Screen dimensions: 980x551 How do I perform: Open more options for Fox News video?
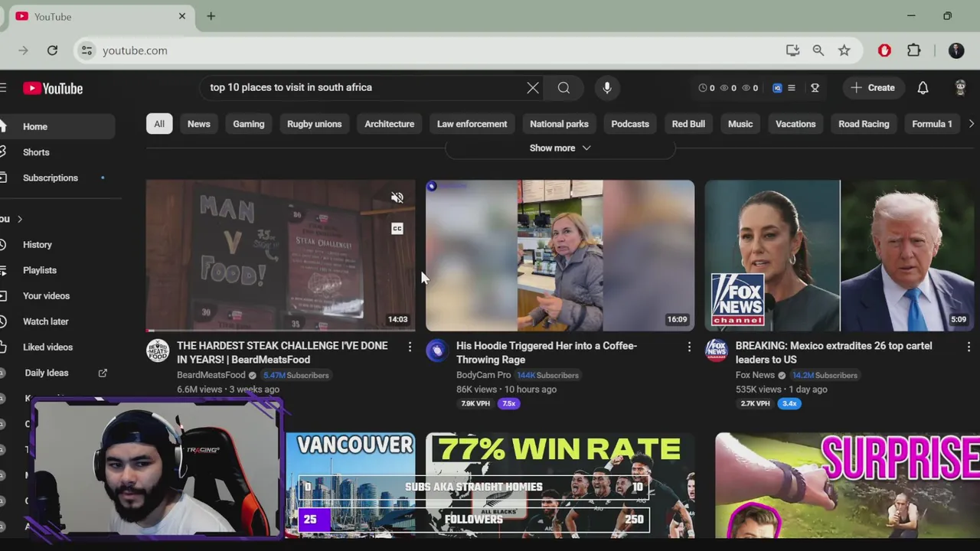969,347
